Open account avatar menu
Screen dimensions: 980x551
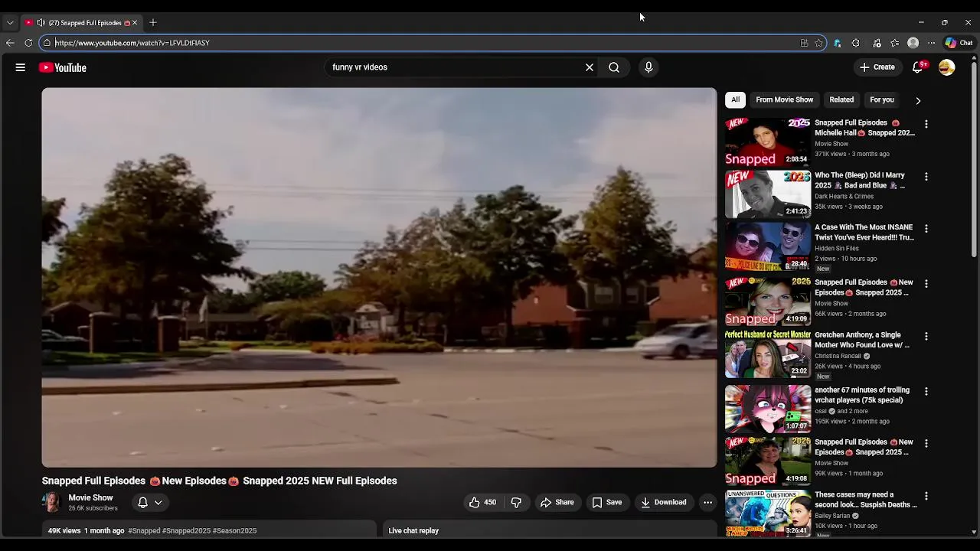pyautogui.click(x=947, y=67)
